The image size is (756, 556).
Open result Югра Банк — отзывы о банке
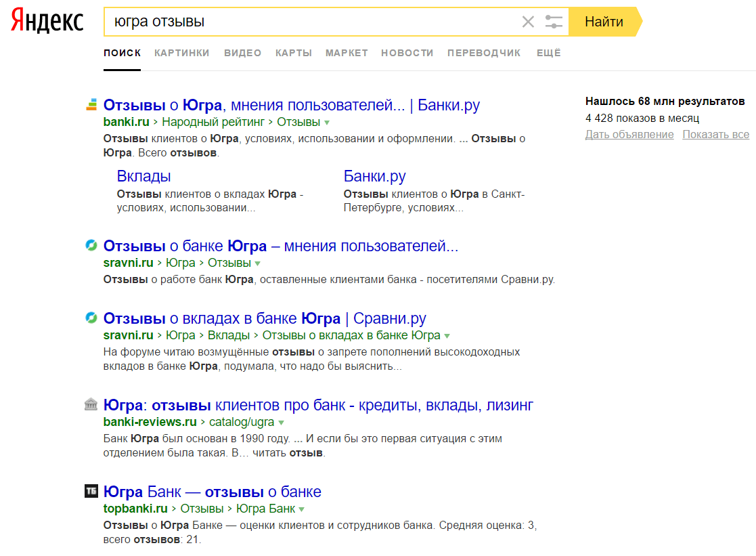click(x=212, y=492)
